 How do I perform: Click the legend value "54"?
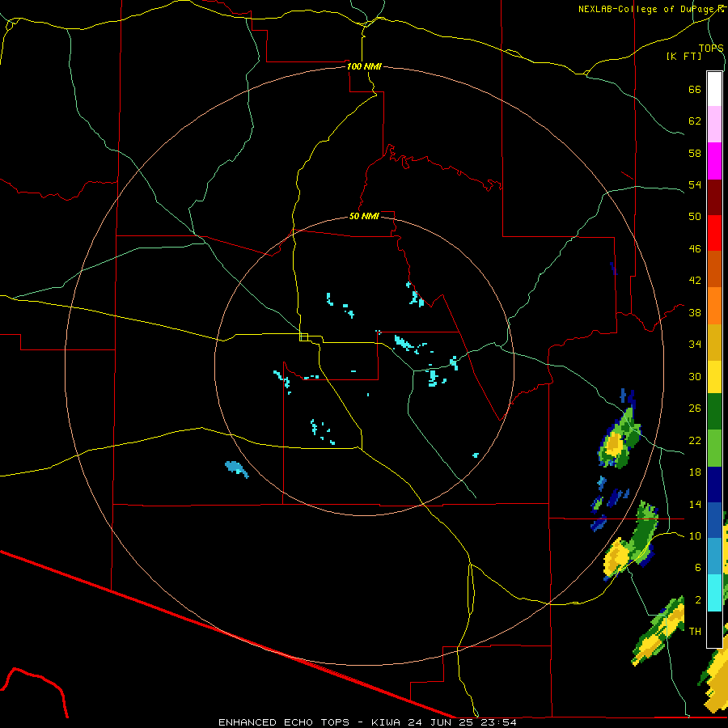pos(695,184)
